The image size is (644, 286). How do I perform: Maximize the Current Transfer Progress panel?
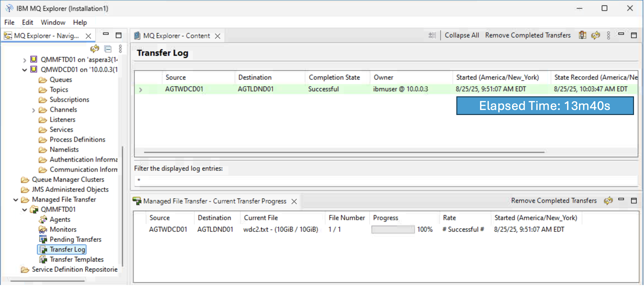pos(634,201)
